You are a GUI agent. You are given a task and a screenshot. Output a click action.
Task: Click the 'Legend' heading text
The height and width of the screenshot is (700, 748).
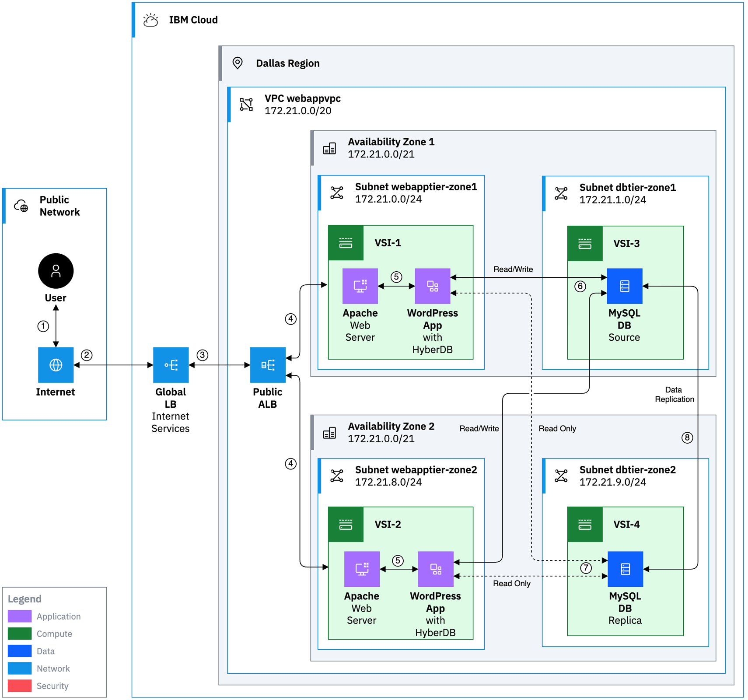(x=24, y=599)
